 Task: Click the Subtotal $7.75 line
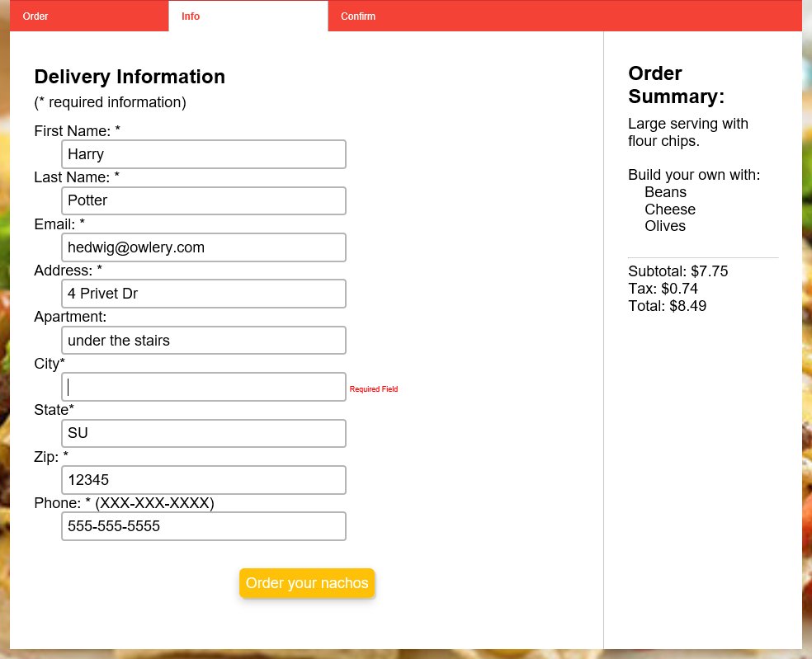click(677, 271)
